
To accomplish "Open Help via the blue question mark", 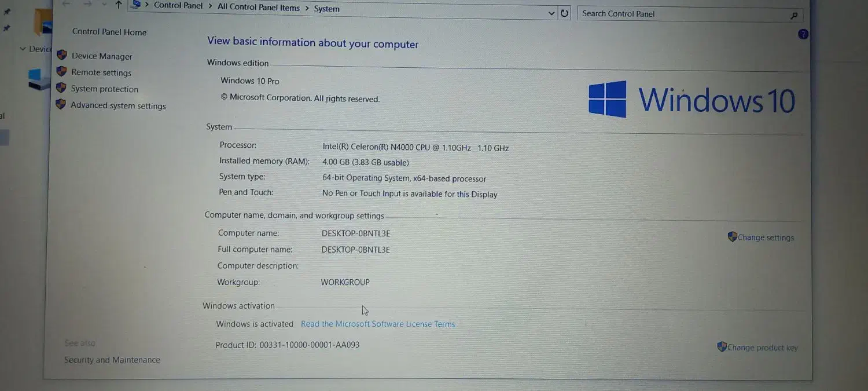I will [803, 34].
